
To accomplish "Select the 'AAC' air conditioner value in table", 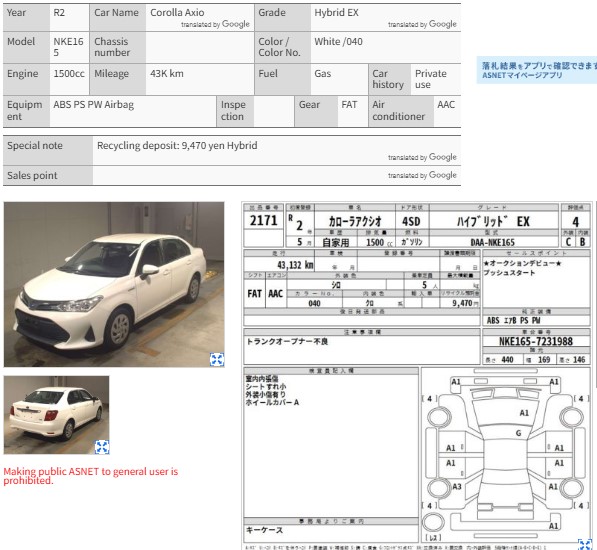I will (446, 104).
